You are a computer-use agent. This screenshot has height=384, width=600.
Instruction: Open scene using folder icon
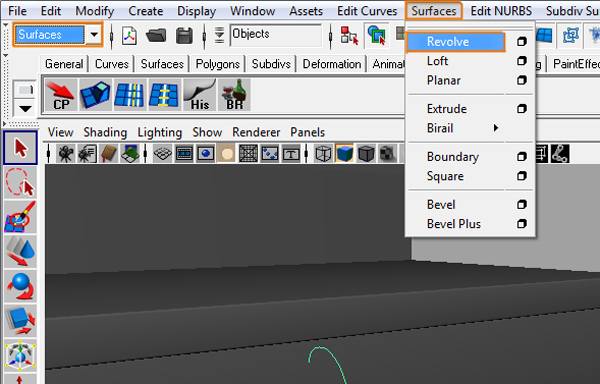156,36
